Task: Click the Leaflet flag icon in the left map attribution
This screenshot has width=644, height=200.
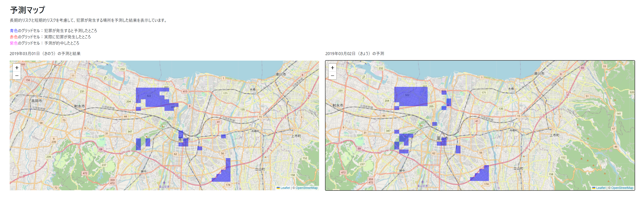Action: pos(278,188)
